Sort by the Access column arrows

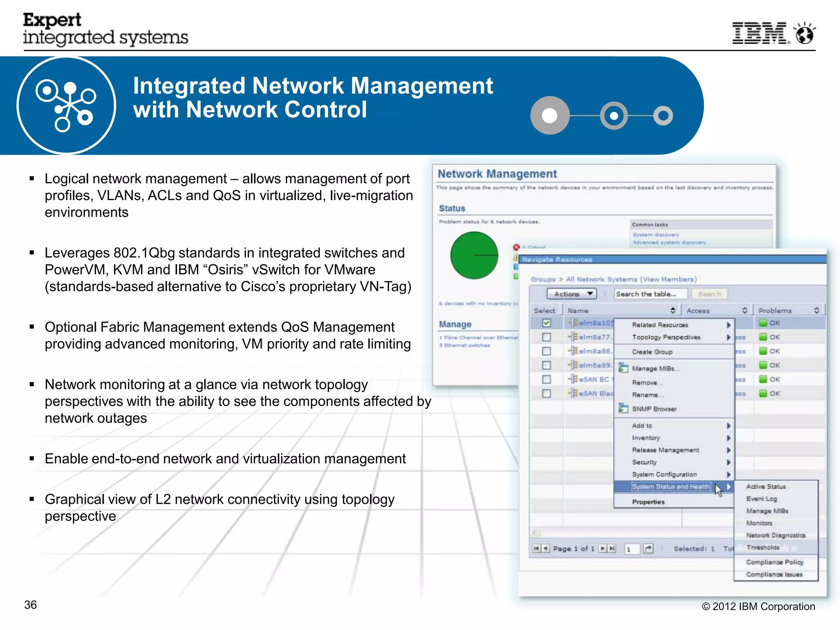pos(745,310)
